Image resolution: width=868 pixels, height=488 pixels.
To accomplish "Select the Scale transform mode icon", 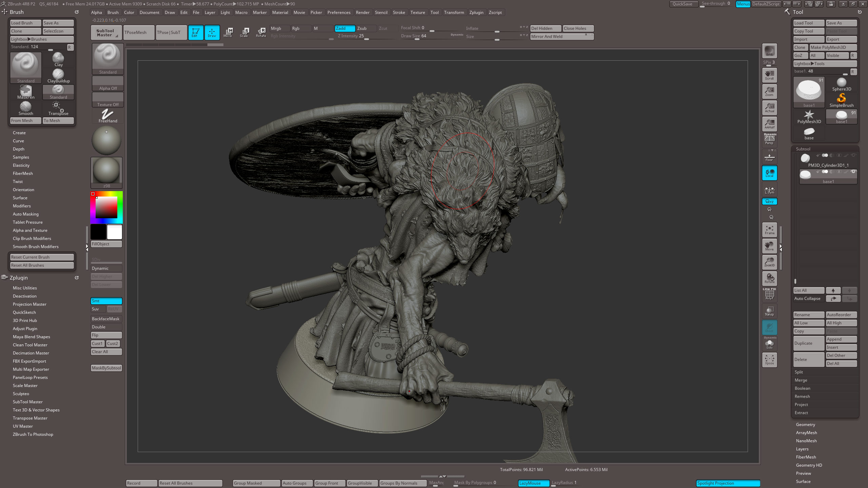I will [244, 32].
